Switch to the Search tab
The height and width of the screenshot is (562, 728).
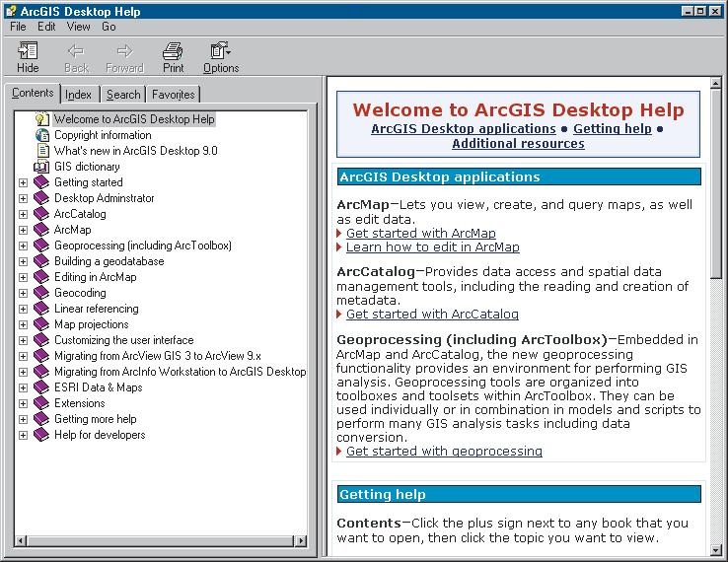tap(123, 95)
